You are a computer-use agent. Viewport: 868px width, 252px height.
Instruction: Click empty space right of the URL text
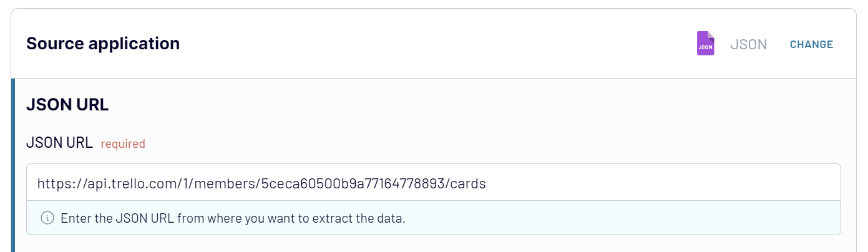655,183
